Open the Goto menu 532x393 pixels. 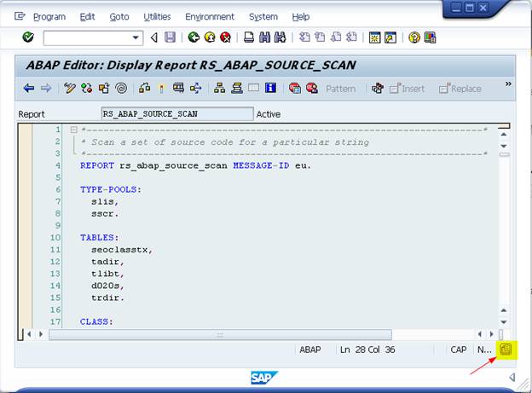[119, 17]
